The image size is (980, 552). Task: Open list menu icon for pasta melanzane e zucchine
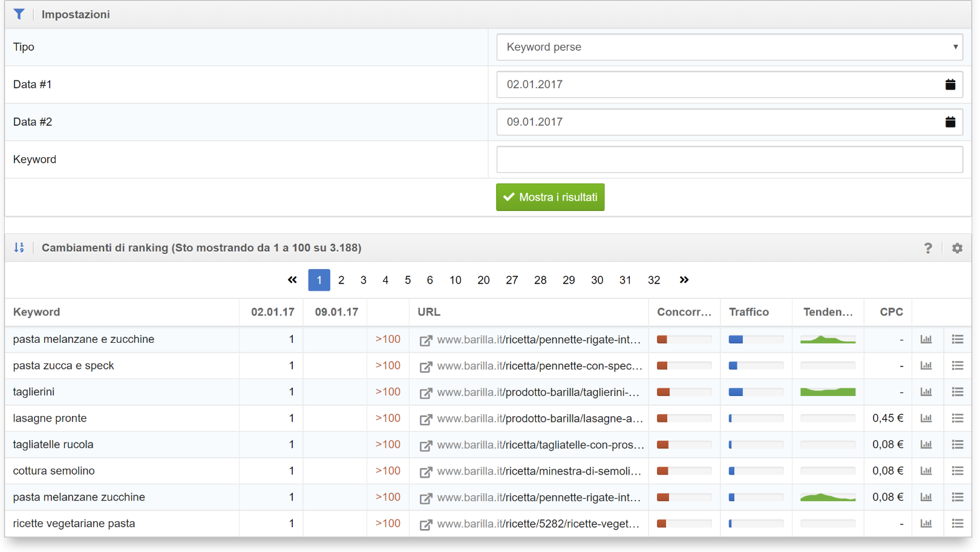[958, 339]
